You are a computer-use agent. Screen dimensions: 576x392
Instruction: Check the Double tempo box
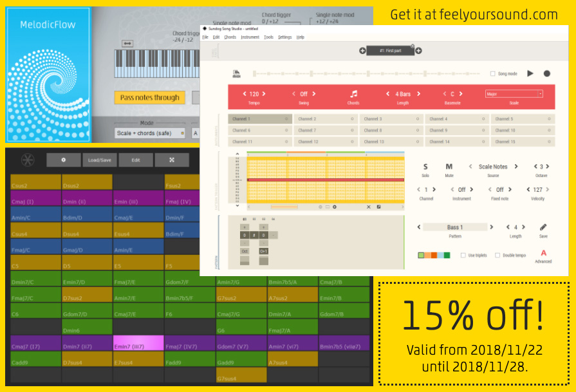(x=497, y=255)
